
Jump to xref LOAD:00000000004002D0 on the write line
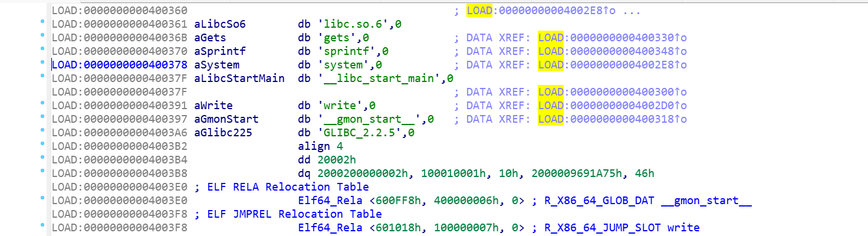tap(612, 106)
